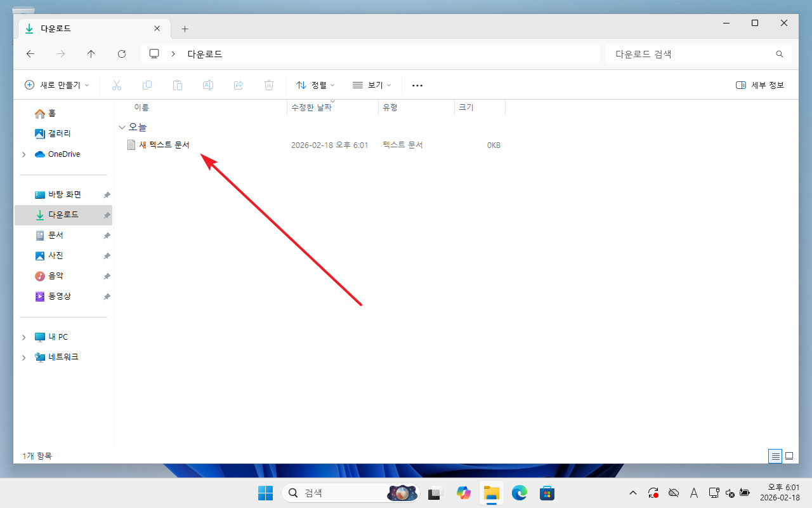
Task: Add a new tab in File Explorer
Action: coord(185,29)
